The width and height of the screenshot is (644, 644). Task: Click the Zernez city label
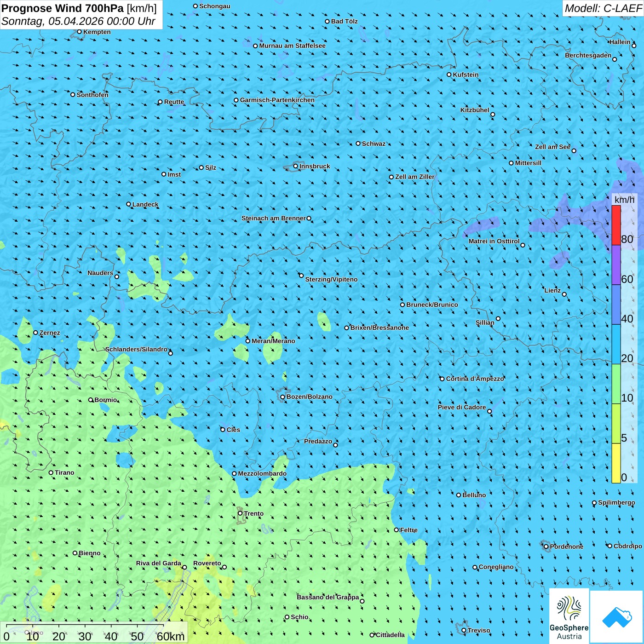click(x=50, y=333)
